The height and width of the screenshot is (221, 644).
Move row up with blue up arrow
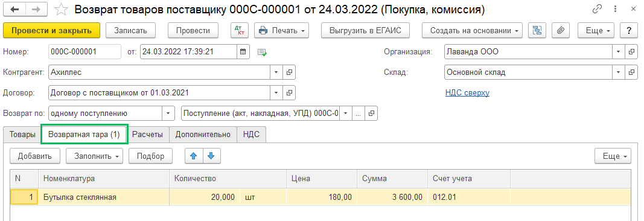coord(194,156)
